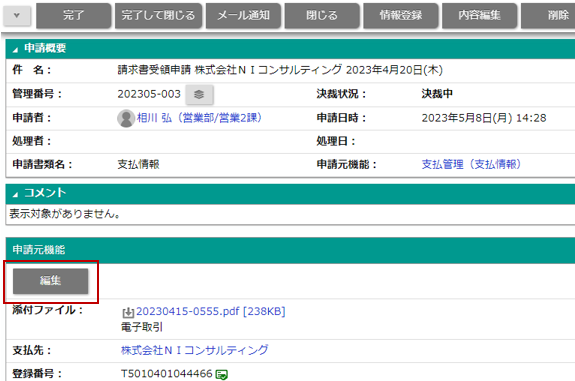Click the 内容編集 button

click(479, 15)
